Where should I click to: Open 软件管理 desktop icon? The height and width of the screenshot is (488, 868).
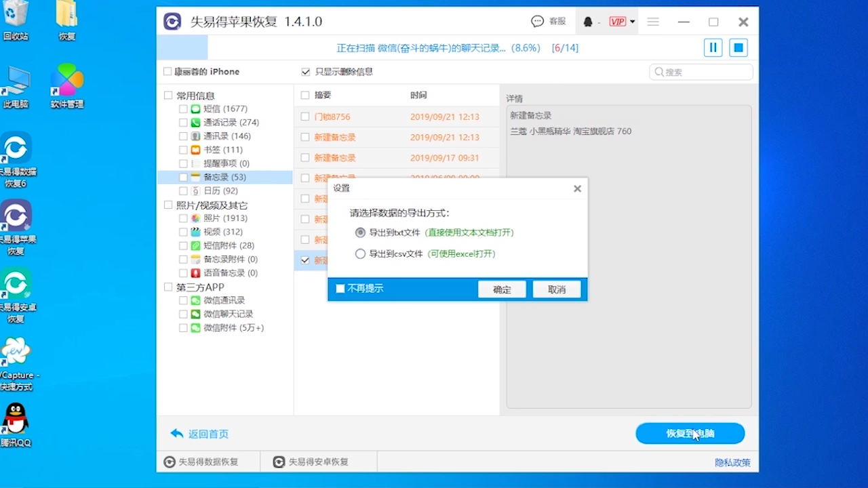coord(67,87)
